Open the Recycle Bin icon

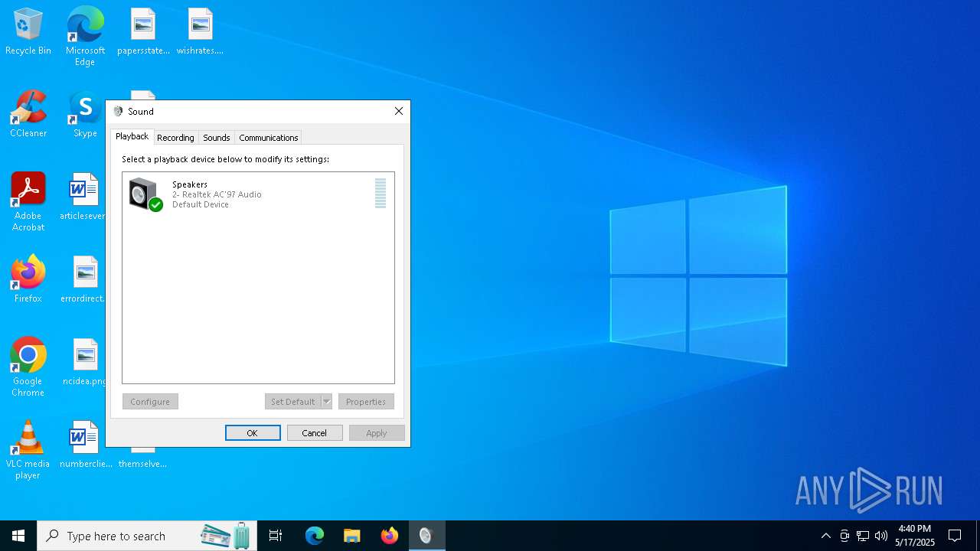point(28,31)
